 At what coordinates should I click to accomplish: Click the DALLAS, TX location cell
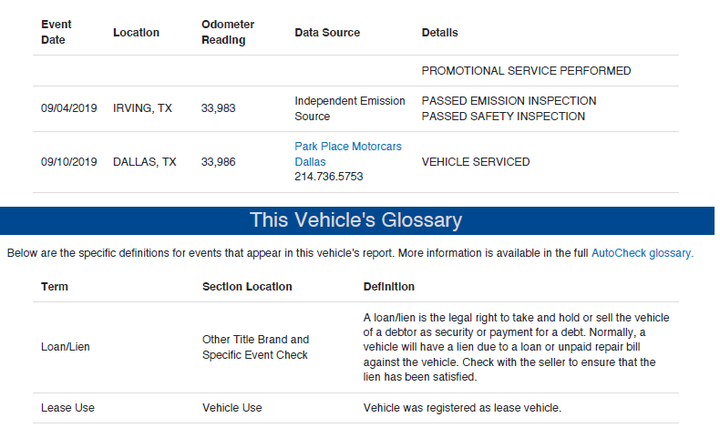click(145, 162)
